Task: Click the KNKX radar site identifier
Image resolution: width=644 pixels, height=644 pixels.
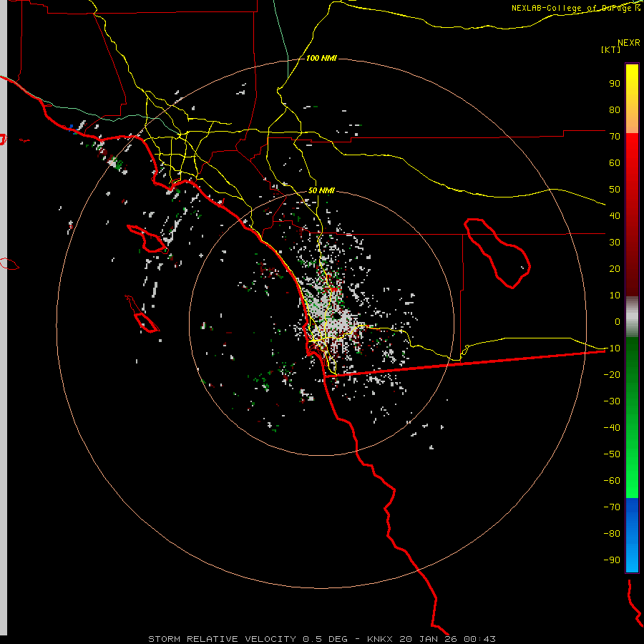Action: [379, 639]
